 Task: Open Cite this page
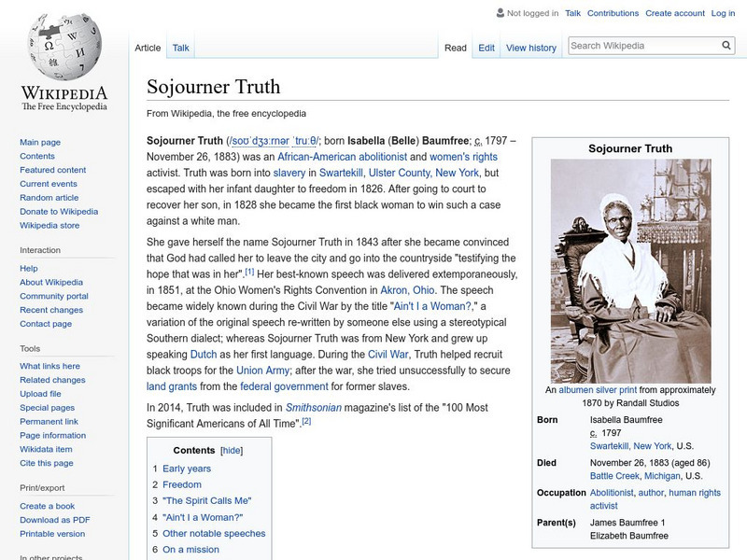46,462
